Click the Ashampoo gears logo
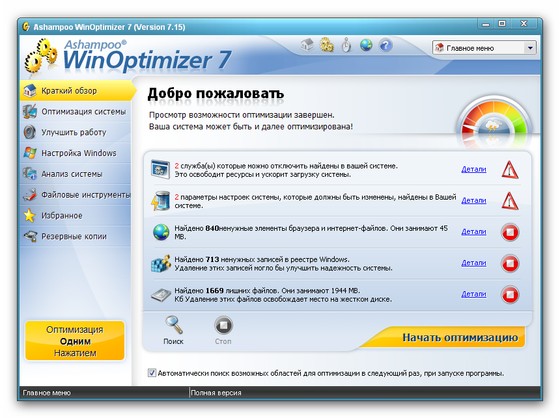Image resolution: width=560 pixels, height=418 pixels. (x=41, y=56)
